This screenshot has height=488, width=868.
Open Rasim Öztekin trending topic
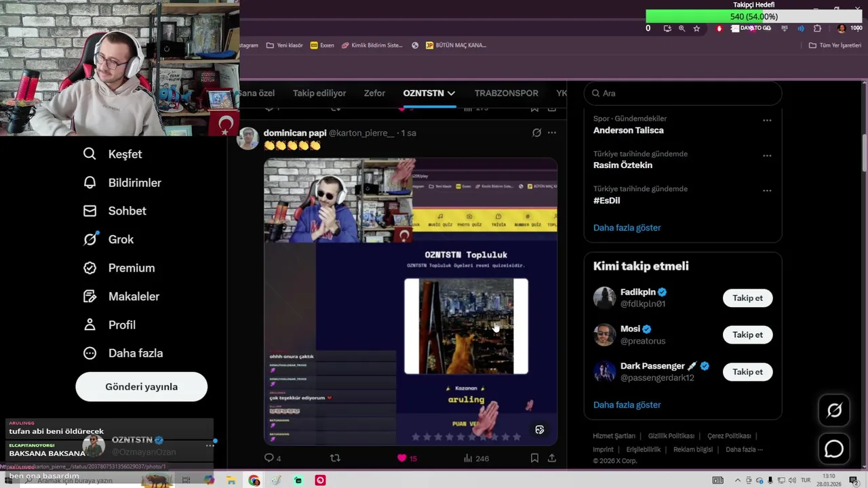click(x=623, y=165)
